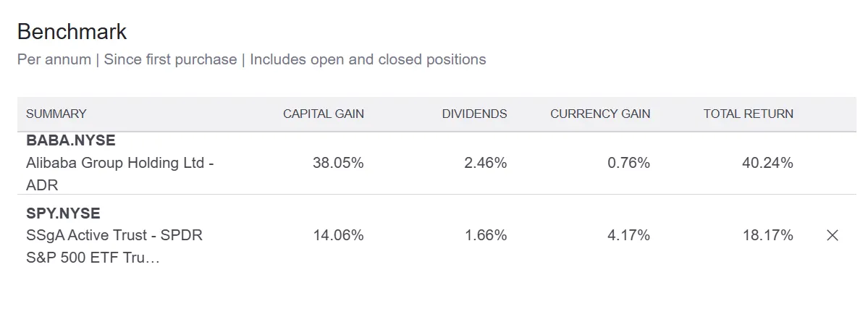
Task: Select BABA dividends value 2.46%
Action: click(485, 163)
